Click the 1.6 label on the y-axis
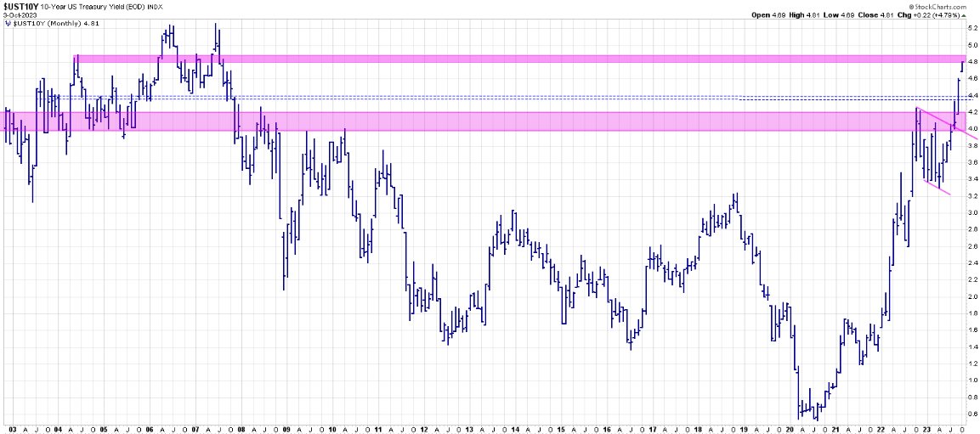Image resolution: width=980 pixels, height=434 pixels. [972, 330]
